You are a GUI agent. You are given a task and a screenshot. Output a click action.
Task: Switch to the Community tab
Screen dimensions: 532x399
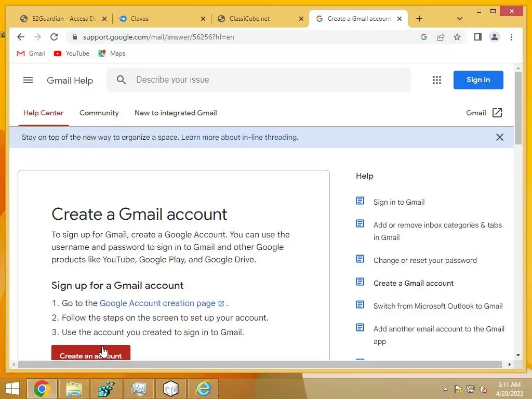tap(99, 113)
